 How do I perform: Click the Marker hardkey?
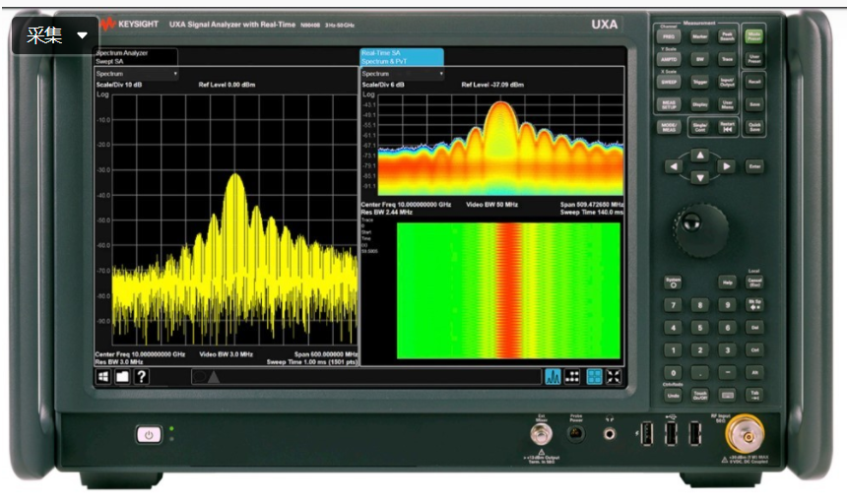click(x=699, y=36)
